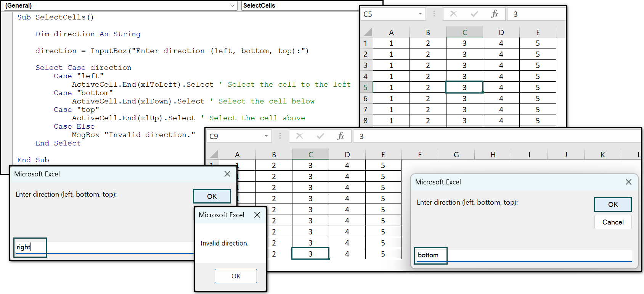644x294 pixels.
Task: Close the input dialog containing 'right'
Action: [227, 174]
